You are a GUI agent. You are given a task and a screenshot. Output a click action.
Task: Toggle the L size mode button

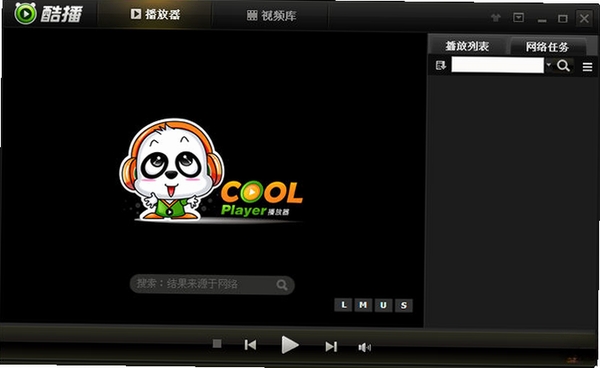(343, 305)
